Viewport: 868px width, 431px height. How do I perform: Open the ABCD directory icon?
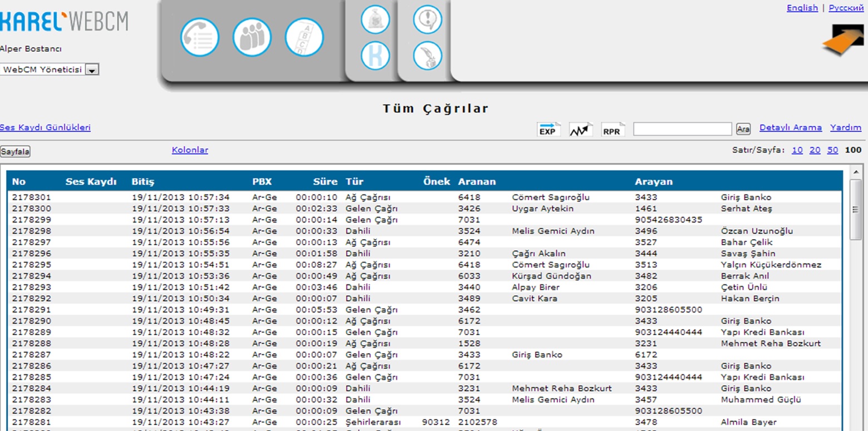click(x=304, y=37)
